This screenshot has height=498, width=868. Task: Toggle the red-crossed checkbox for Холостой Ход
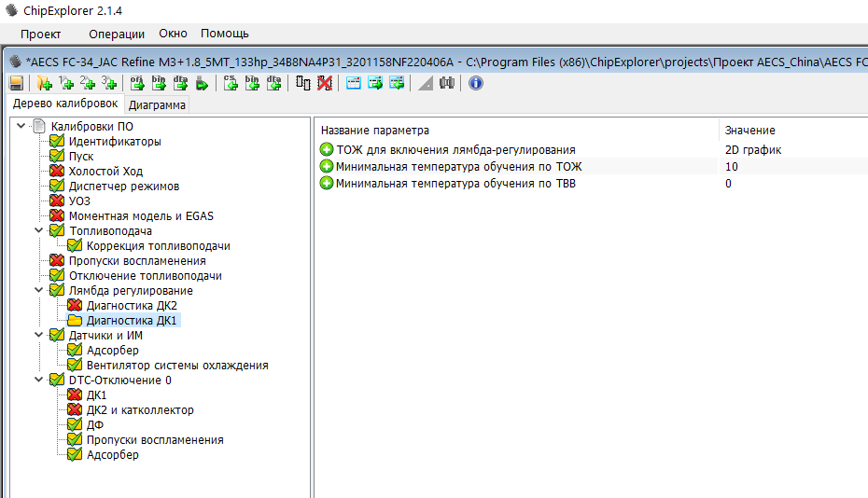(57, 172)
